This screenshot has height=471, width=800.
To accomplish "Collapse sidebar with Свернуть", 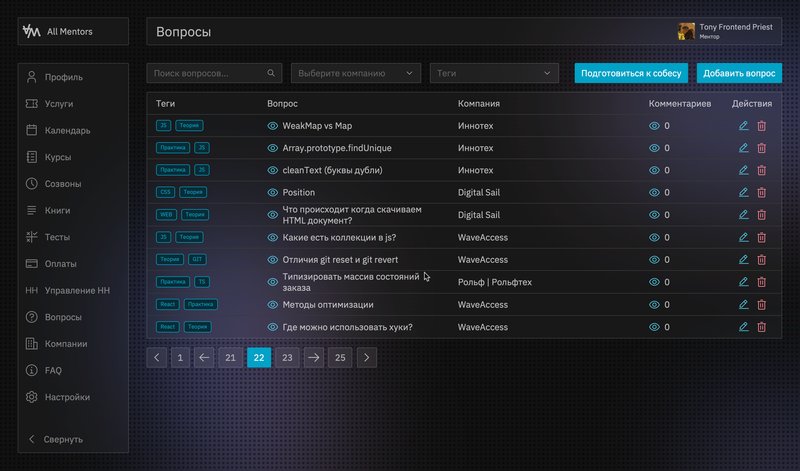I will coord(56,439).
